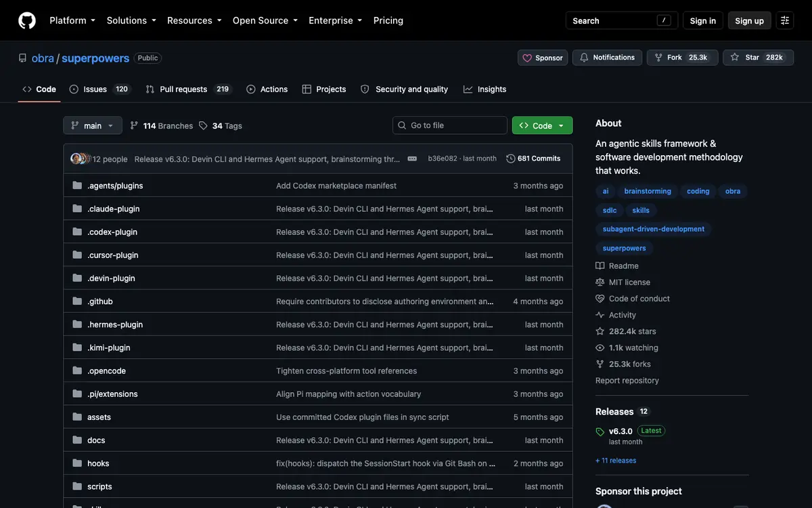Click the folder icon for scripts
The width and height of the screenshot is (812, 508).
pyautogui.click(x=77, y=486)
